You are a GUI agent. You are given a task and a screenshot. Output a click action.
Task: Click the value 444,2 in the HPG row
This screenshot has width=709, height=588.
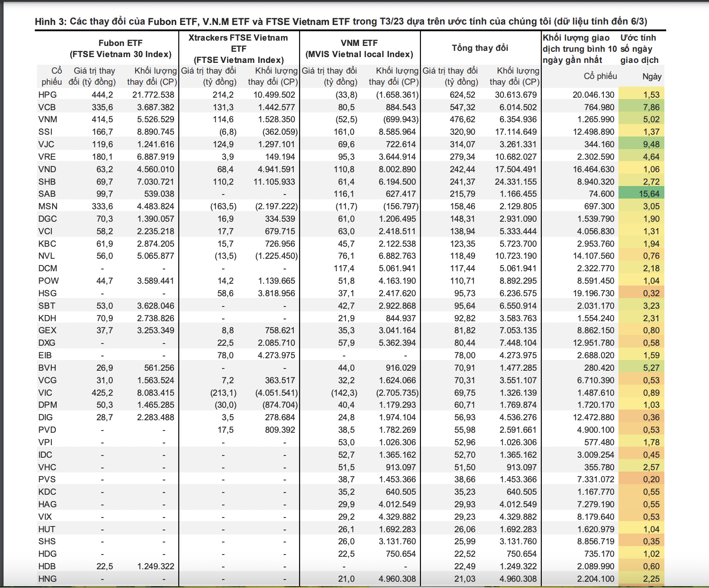(x=102, y=95)
